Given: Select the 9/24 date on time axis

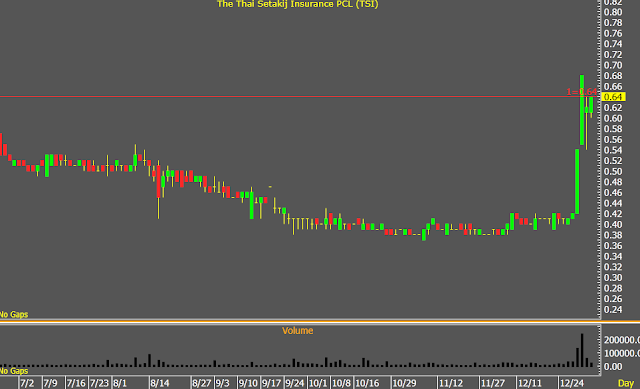Looking at the screenshot, I should pos(295,384).
